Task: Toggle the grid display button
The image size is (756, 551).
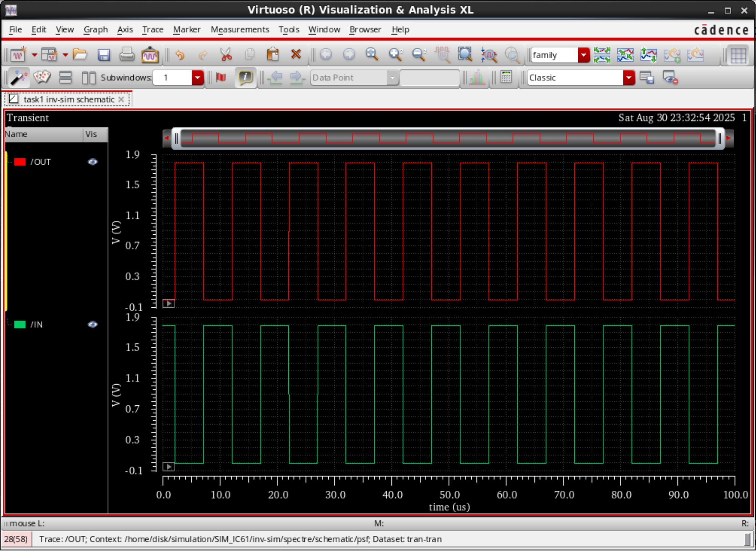Action: [738, 55]
